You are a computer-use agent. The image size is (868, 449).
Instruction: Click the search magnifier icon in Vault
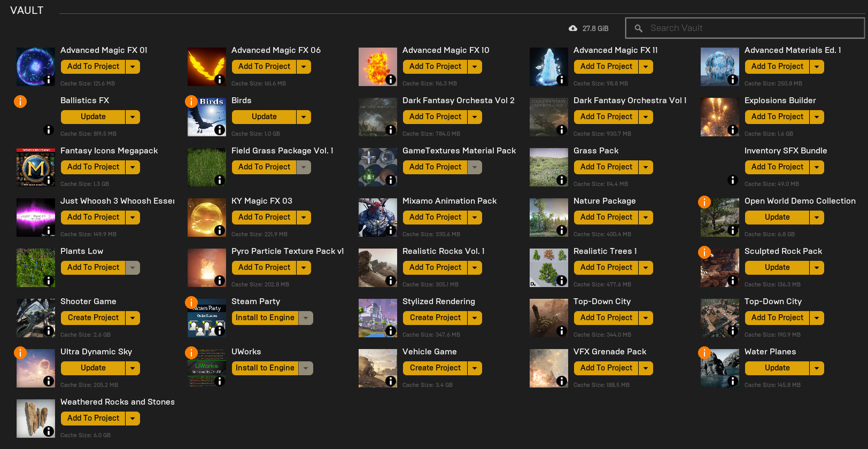[638, 28]
